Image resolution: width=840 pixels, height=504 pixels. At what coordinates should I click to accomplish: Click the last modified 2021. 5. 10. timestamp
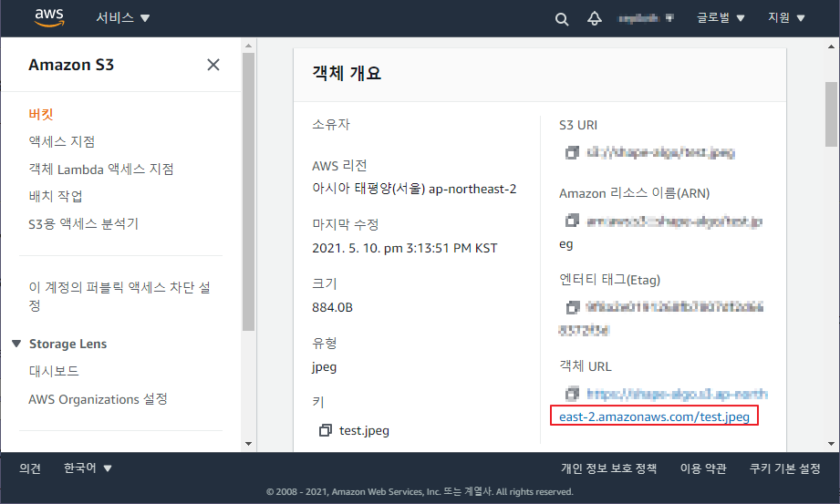(x=404, y=248)
